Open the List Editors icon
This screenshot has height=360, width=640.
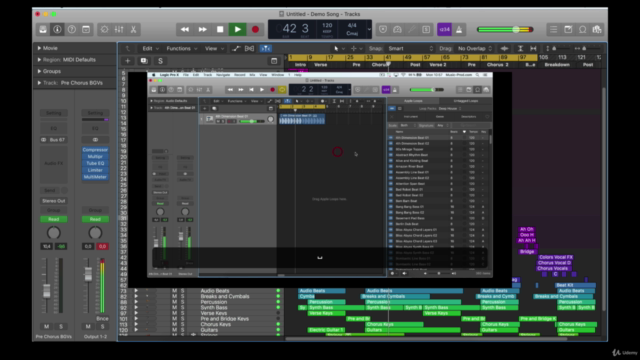pos(553,29)
